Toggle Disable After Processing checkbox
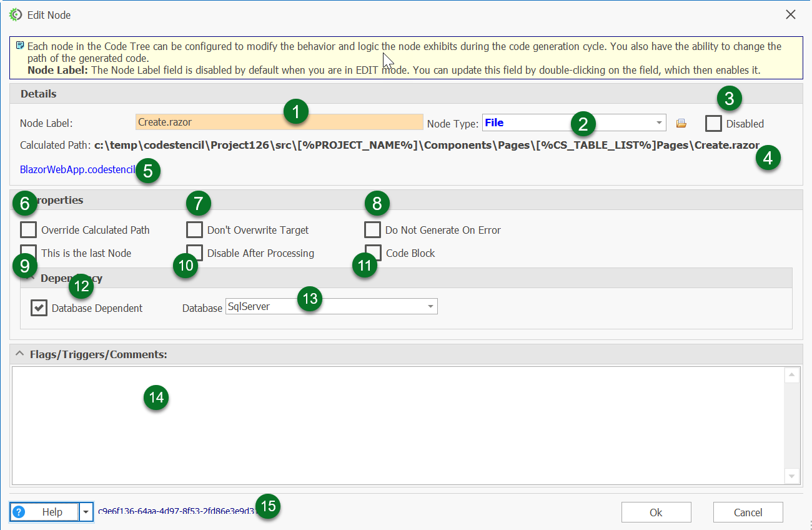The height and width of the screenshot is (530, 812). tap(194, 253)
